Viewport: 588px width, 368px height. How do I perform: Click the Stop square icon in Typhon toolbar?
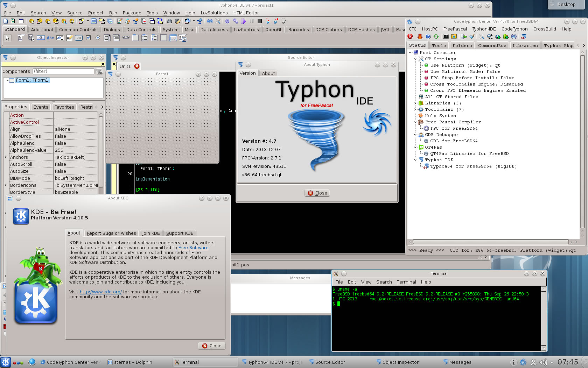click(x=260, y=21)
